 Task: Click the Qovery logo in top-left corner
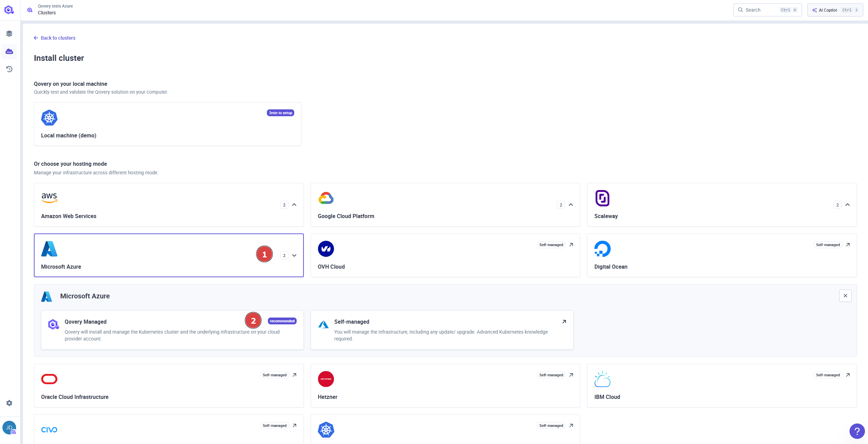click(9, 10)
